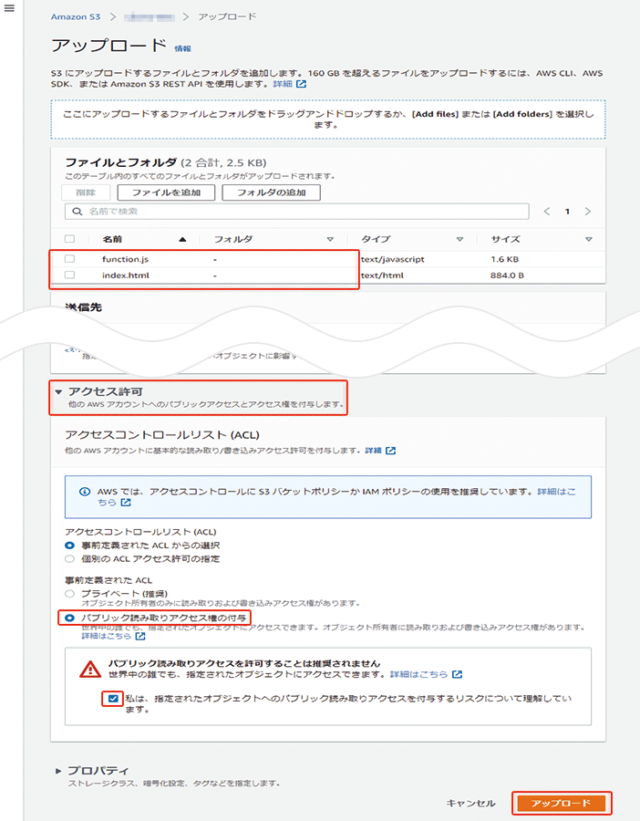Check the box for index.html
This screenshot has height=821, width=640.
click(69, 275)
